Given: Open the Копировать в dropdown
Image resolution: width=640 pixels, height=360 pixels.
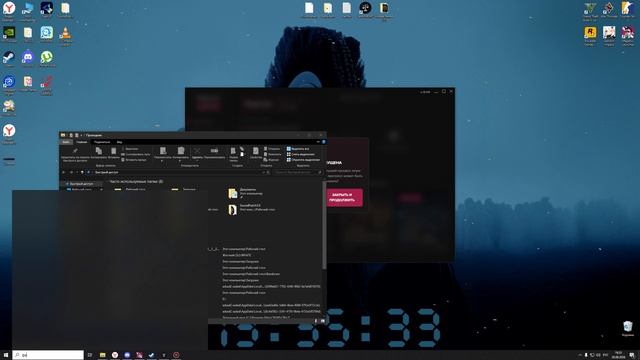Looking at the screenshot, I should point(181,154).
